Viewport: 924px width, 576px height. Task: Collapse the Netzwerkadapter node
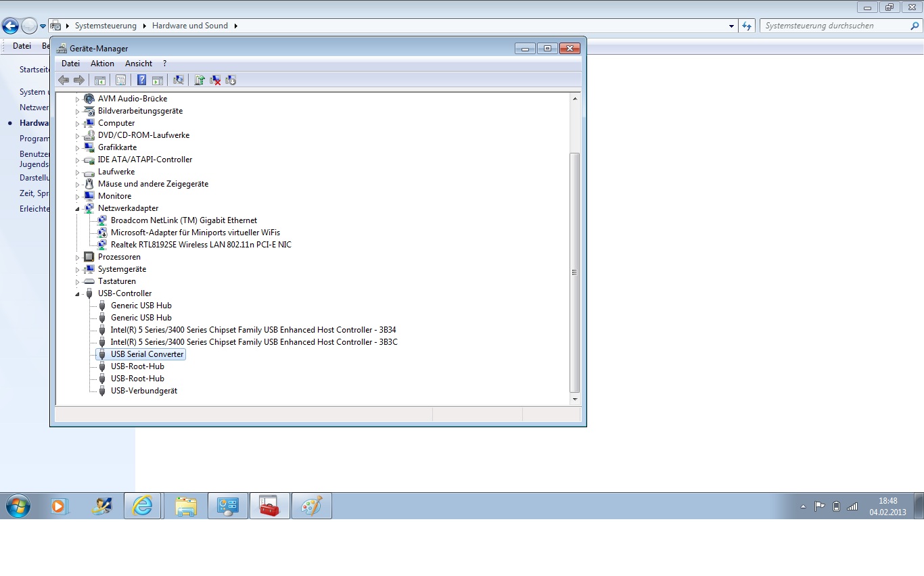click(77, 208)
